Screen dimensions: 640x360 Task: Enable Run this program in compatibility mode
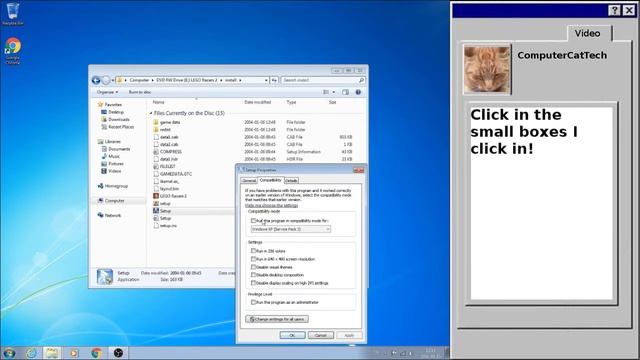253,220
